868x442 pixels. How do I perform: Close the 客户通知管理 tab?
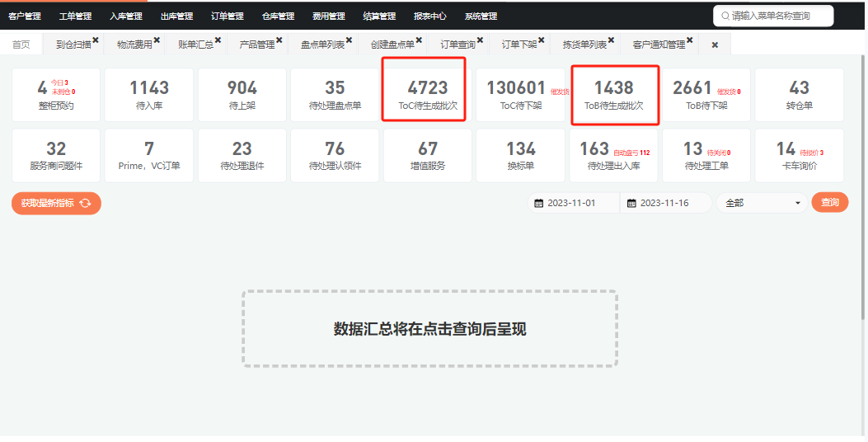tap(690, 40)
